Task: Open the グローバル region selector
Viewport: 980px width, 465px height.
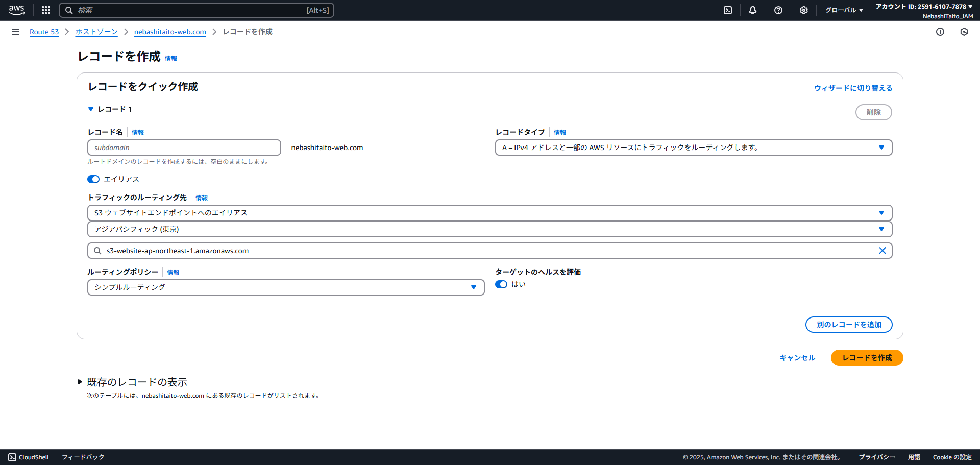Action: pyautogui.click(x=844, y=10)
